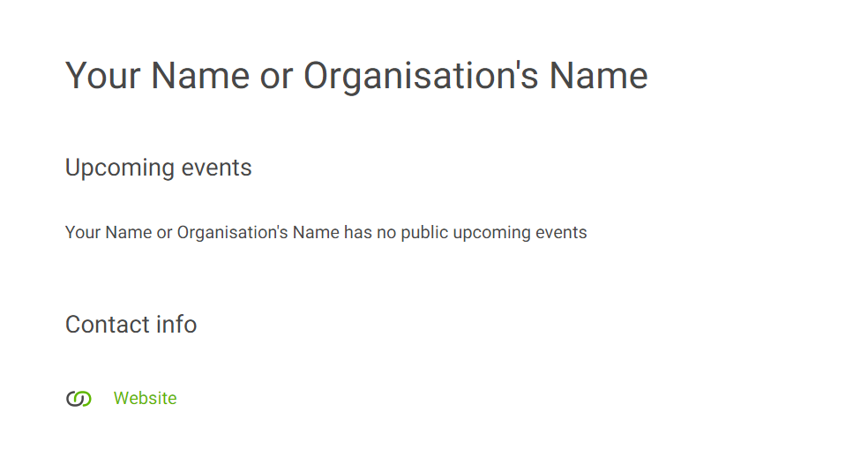Click the word 'public' in the events message

point(424,232)
